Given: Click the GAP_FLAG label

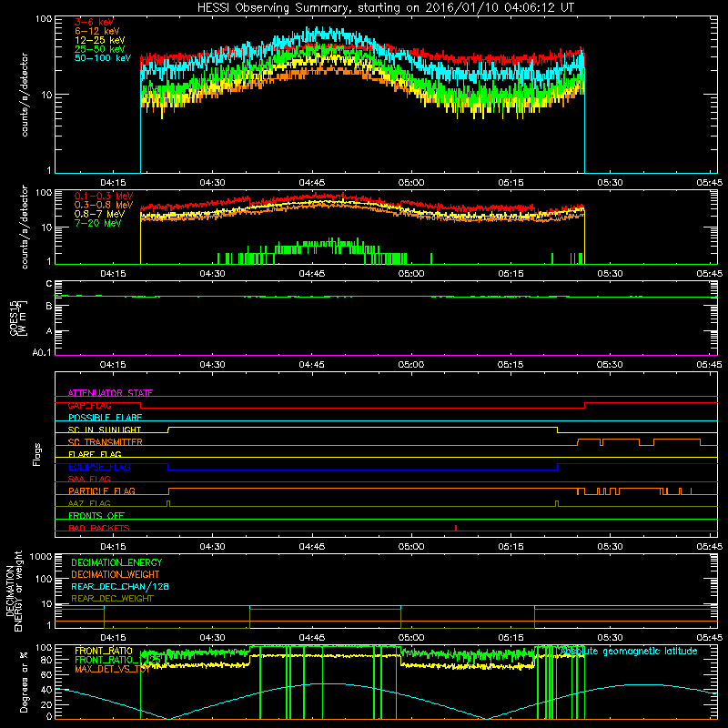Looking at the screenshot, I should coord(89,405).
